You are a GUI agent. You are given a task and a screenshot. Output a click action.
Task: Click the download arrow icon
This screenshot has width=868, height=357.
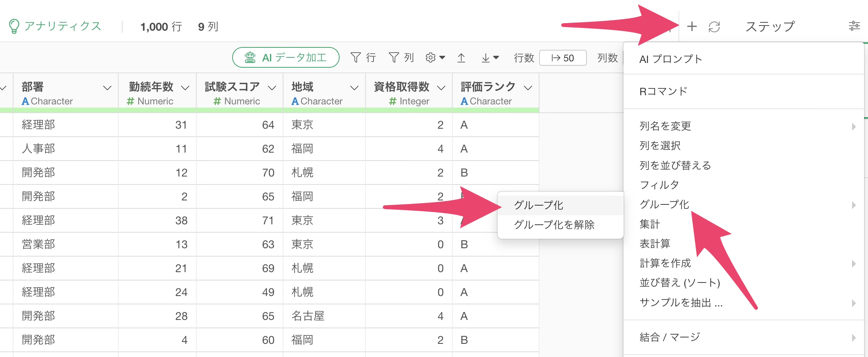point(489,58)
